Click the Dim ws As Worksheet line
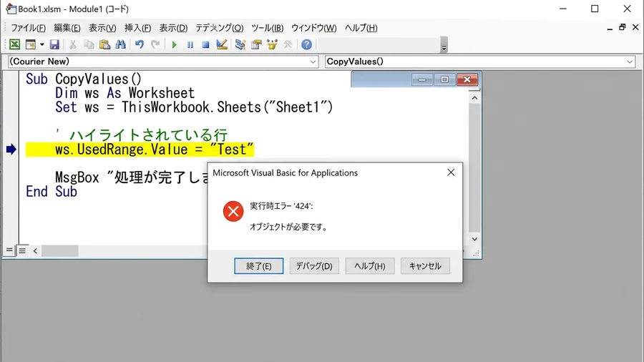Screen dimensions: 644x362 125,93
